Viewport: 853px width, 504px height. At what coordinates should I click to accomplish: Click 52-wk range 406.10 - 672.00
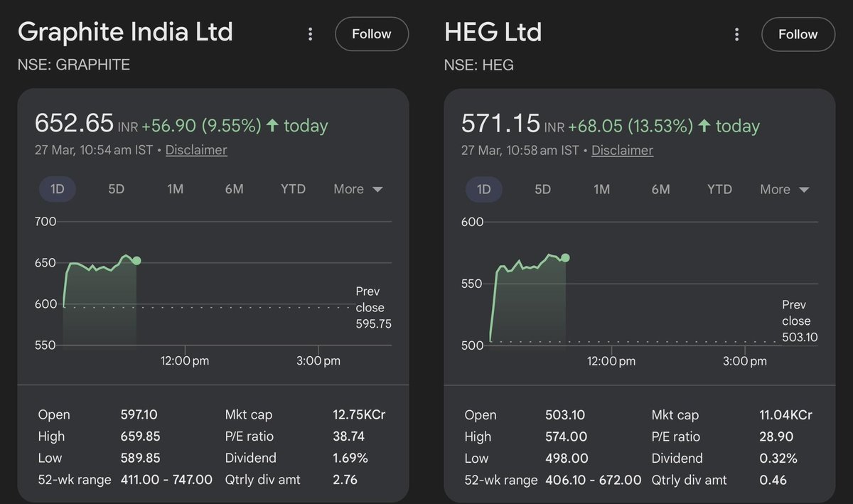point(594,481)
